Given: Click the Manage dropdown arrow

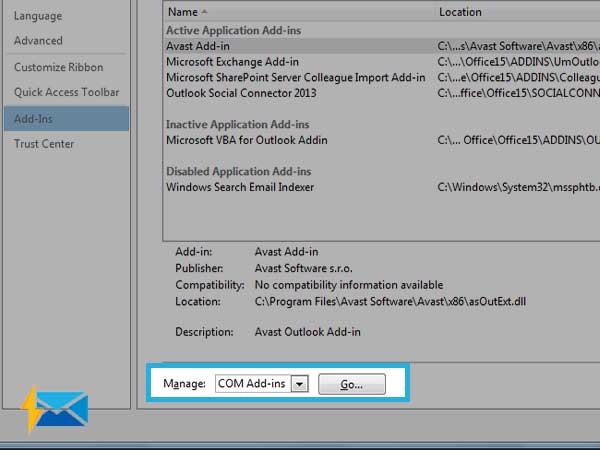Looking at the screenshot, I should pos(300,384).
